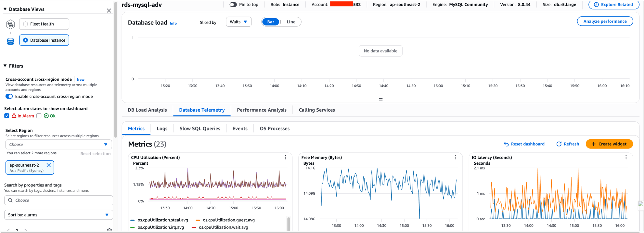Toggle the os.cpuUtilization.irq.avg legend swatch
644x233 pixels.
133,227
